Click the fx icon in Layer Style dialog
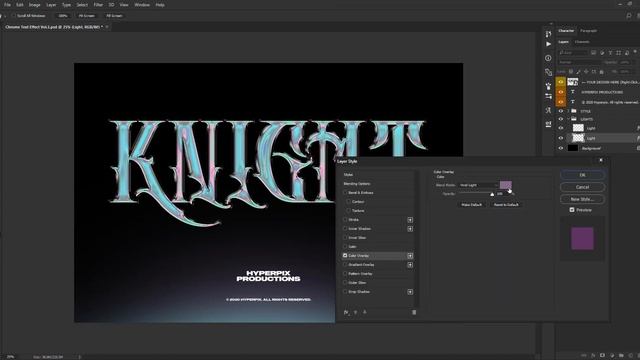 [x=346, y=312]
